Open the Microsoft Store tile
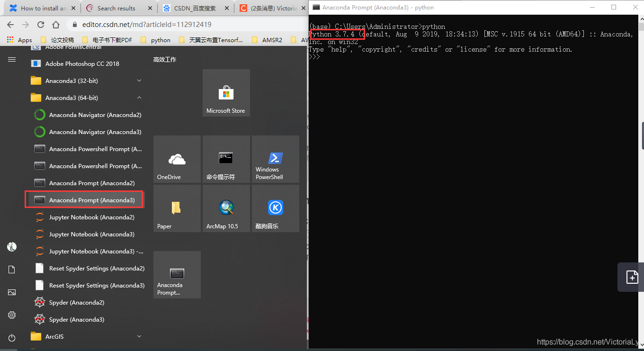 click(x=226, y=93)
